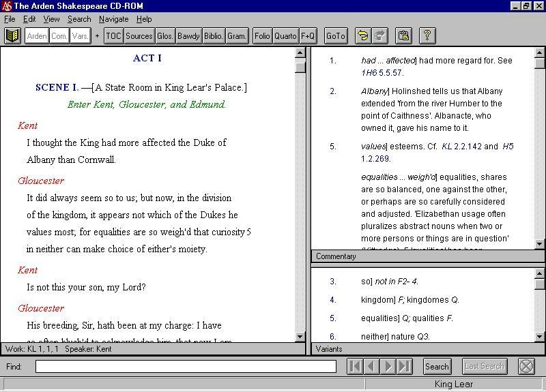
Task: Jump to first search result icon
Action: pyautogui.click(x=355, y=366)
